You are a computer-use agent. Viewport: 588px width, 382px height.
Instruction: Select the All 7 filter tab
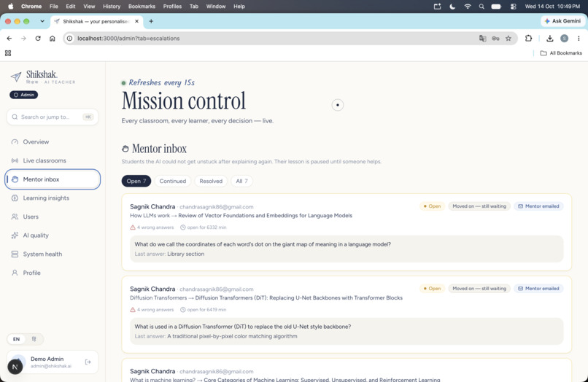(x=241, y=181)
